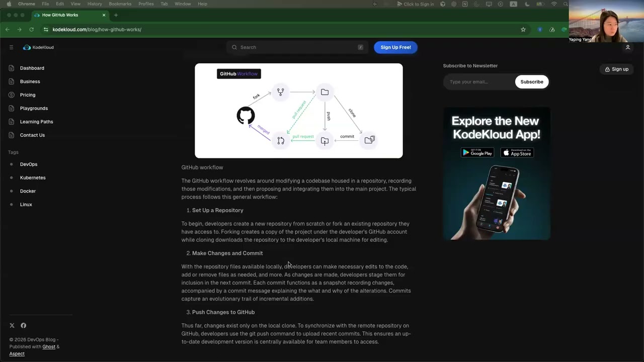Open the Ghost footer link
The image size is (644, 362).
[x=49, y=347]
